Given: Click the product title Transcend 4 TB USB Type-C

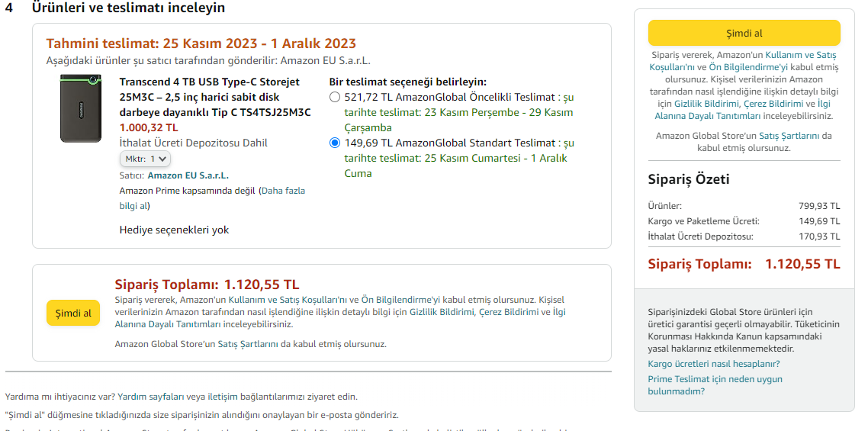Looking at the screenshot, I should point(215,97).
